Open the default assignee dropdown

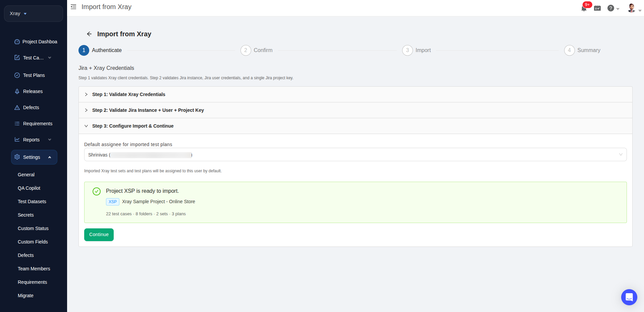coord(356,154)
